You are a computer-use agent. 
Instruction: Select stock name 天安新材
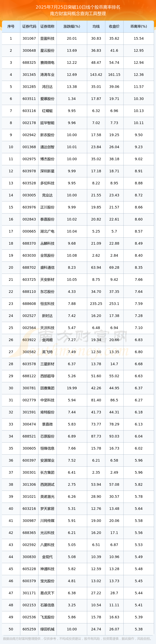click(47, 279)
